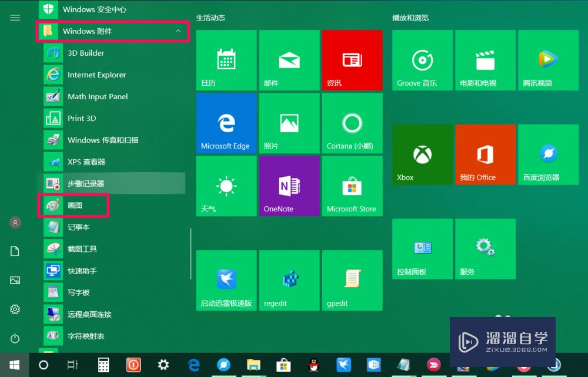Open Store bag icon on taskbar
The height and width of the screenshot is (377, 588).
click(283, 365)
